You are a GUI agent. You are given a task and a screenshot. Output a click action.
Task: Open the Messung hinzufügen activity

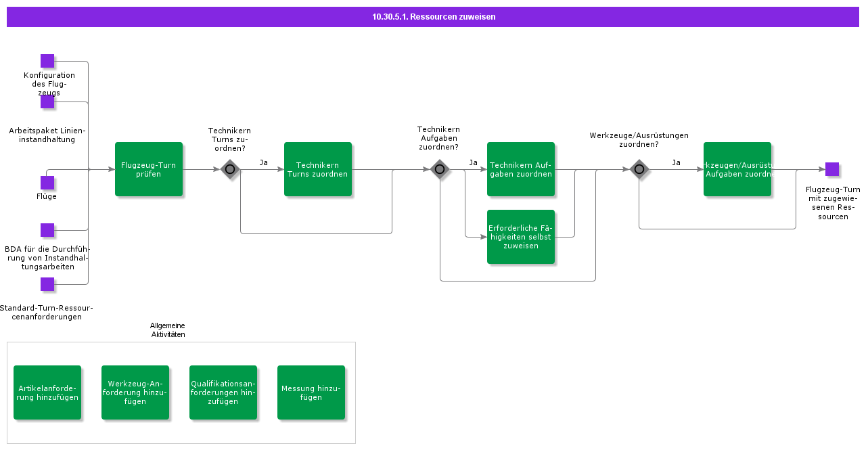(x=311, y=392)
